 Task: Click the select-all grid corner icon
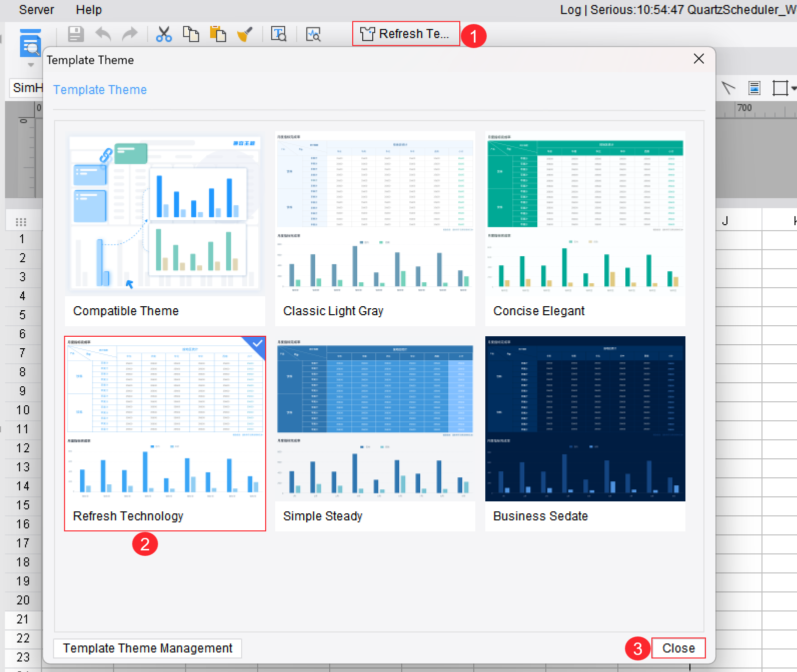tap(21, 222)
